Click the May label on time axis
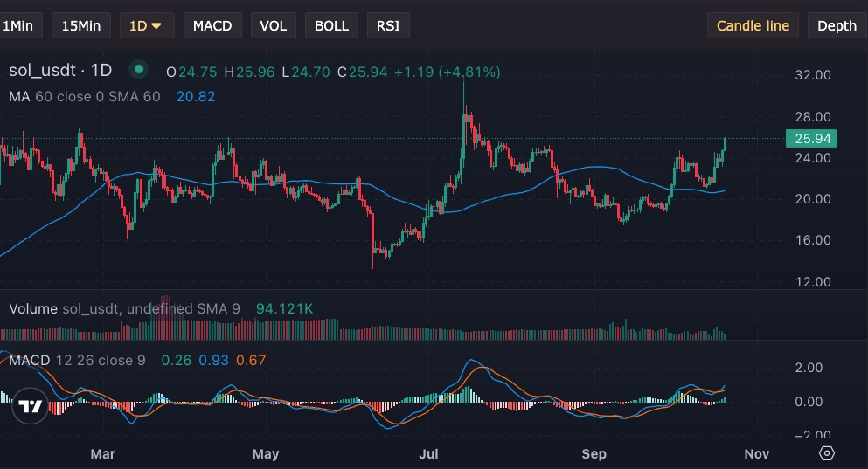Image resolution: width=868 pixels, height=469 pixels. point(266,454)
